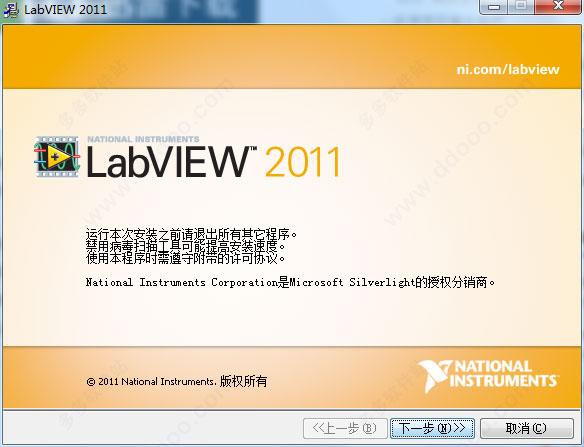Click the Next (下一步) button
The width and height of the screenshot is (584, 447).
coord(432,428)
